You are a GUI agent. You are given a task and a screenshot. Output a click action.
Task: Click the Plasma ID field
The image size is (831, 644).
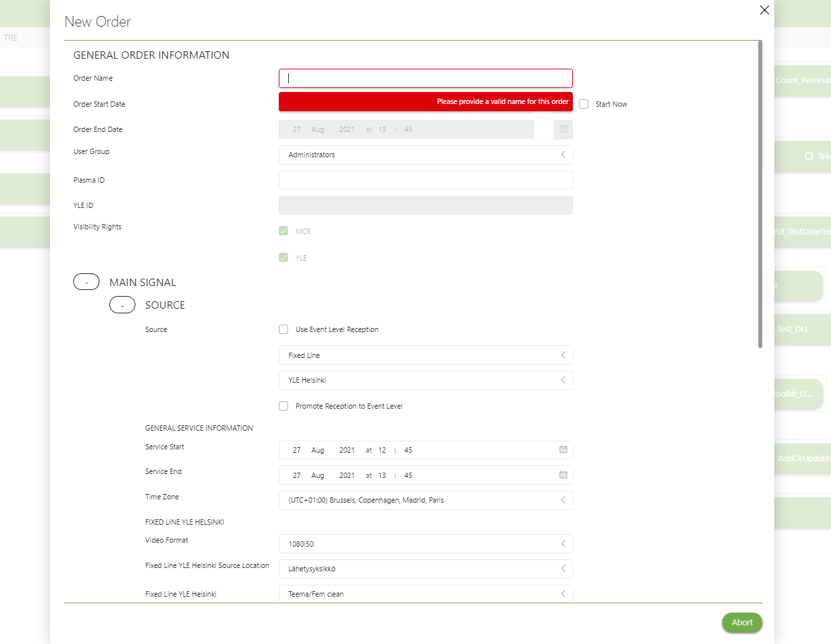pyautogui.click(x=425, y=179)
